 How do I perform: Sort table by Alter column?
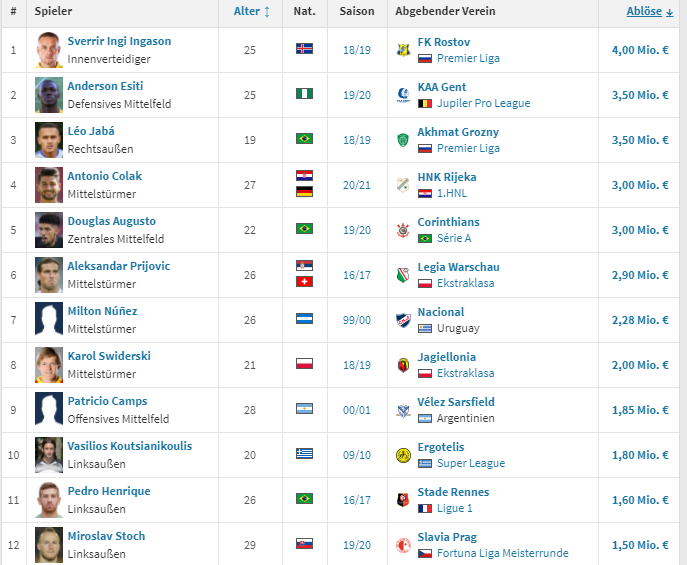point(251,11)
